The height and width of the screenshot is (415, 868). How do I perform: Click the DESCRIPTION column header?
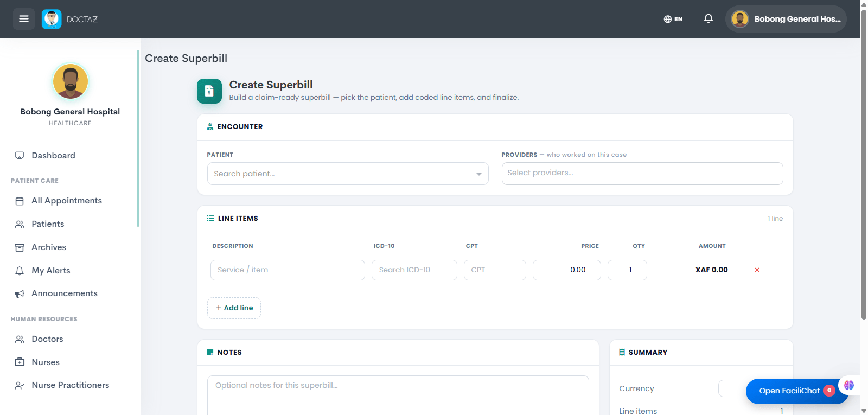[233, 246]
